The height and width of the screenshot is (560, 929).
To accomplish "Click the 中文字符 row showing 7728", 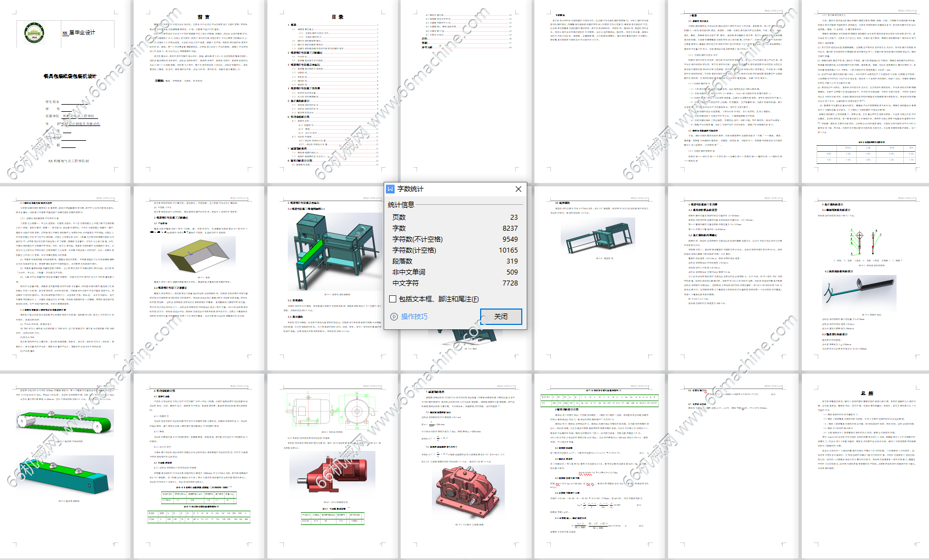I will tap(454, 283).
